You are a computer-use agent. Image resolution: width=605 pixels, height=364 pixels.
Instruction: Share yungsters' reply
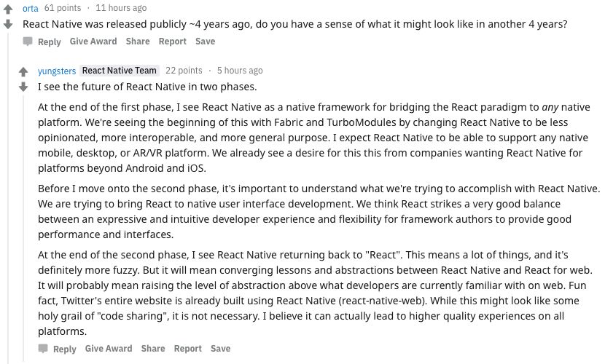pos(153,349)
